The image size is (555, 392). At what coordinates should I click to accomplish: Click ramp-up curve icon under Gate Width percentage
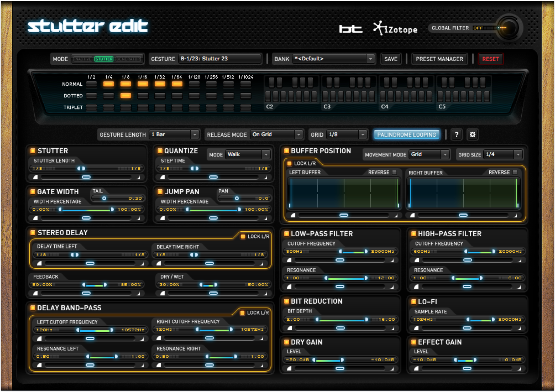tap(35, 218)
